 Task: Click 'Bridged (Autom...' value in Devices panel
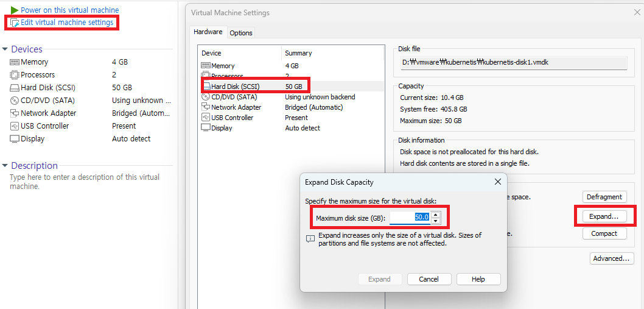141,113
